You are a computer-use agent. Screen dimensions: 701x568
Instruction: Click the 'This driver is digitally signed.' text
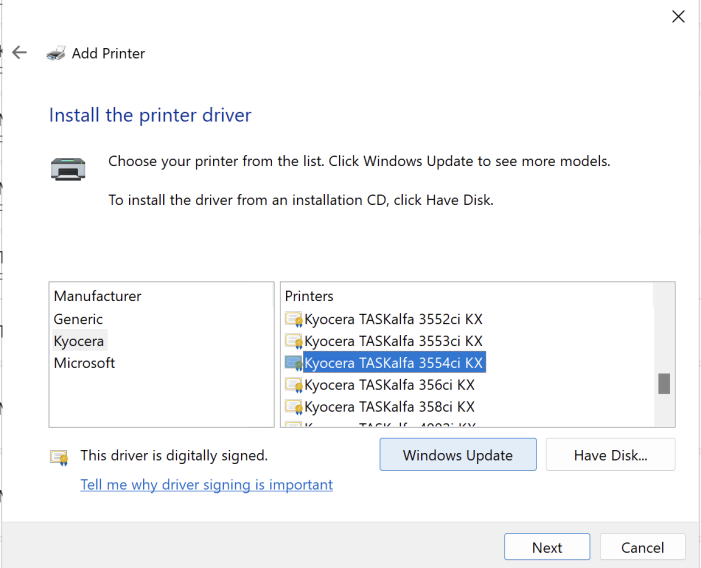tap(174, 455)
